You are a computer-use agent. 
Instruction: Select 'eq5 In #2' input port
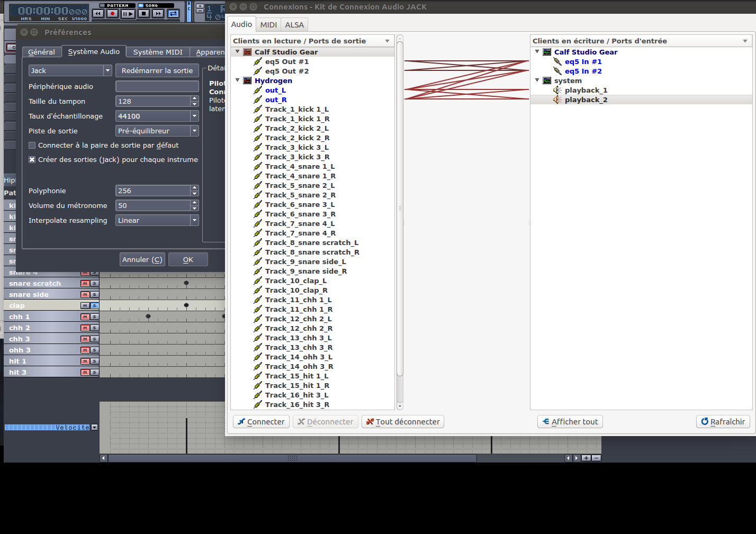583,71
